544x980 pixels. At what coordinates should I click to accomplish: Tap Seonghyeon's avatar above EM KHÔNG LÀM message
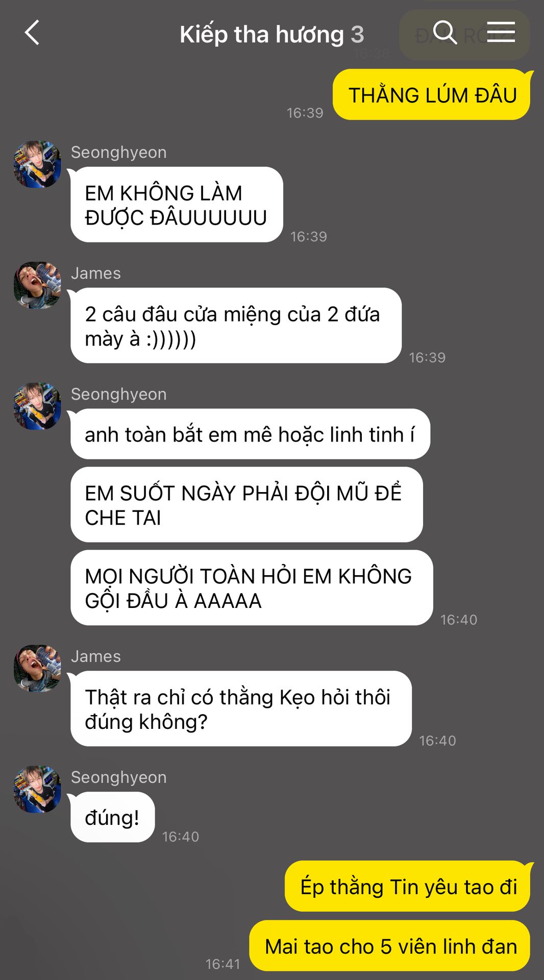point(37,164)
